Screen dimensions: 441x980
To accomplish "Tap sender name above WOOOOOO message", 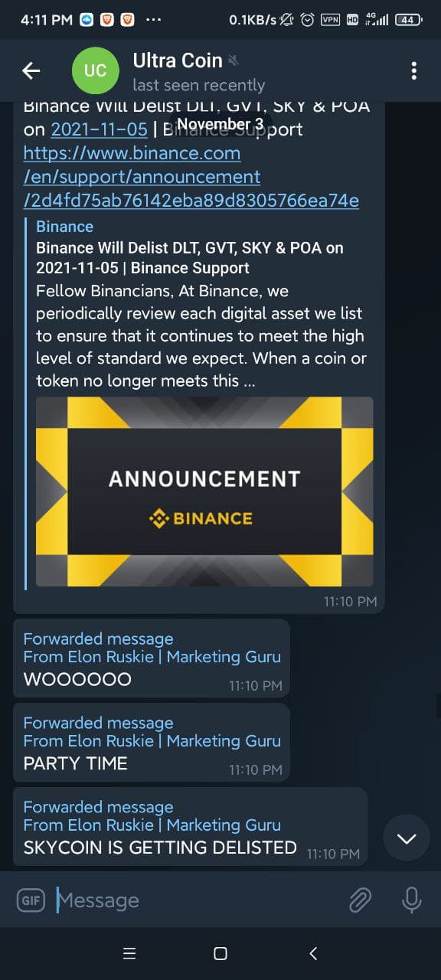I will 152,657.
